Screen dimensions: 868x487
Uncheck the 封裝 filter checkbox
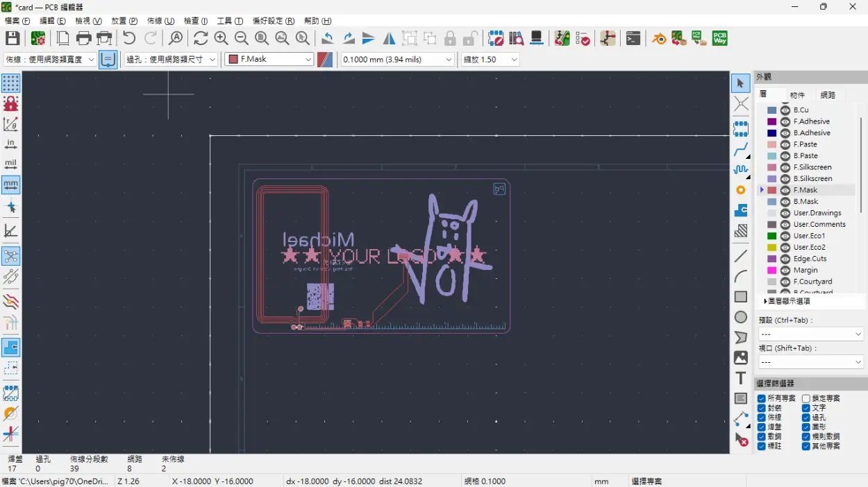[762, 408]
